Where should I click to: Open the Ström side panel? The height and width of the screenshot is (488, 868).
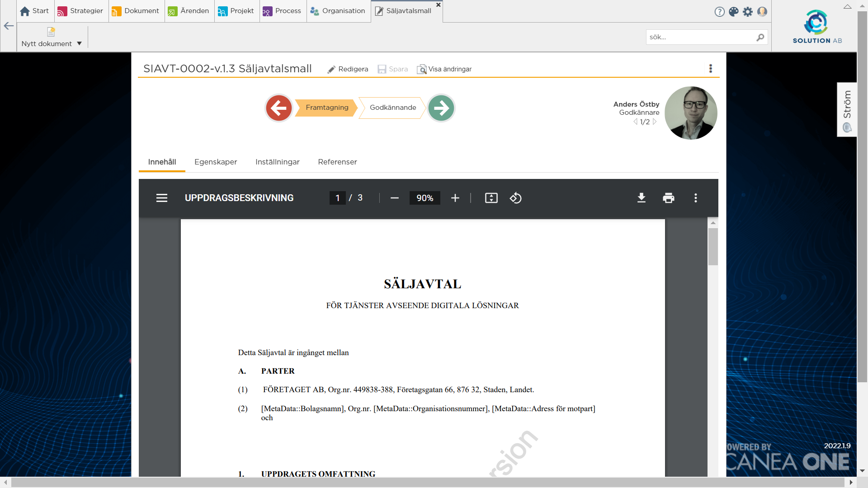coord(847,109)
